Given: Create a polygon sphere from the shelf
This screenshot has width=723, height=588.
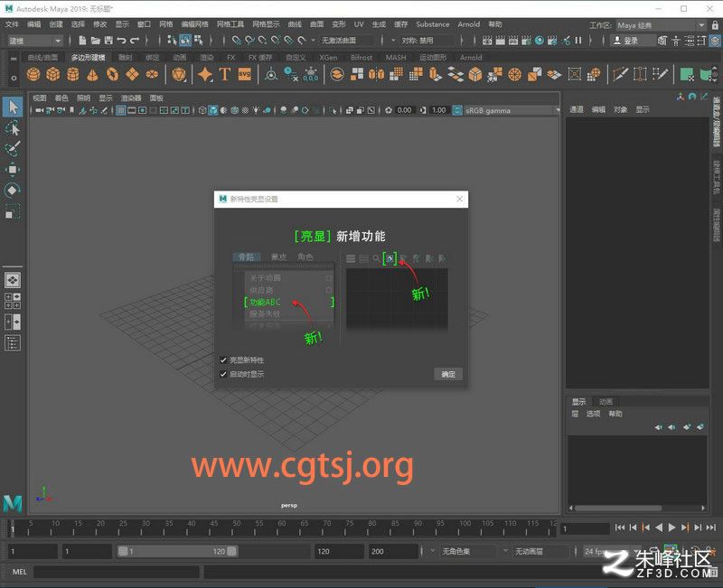Looking at the screenshot, I should coord(33,74).
